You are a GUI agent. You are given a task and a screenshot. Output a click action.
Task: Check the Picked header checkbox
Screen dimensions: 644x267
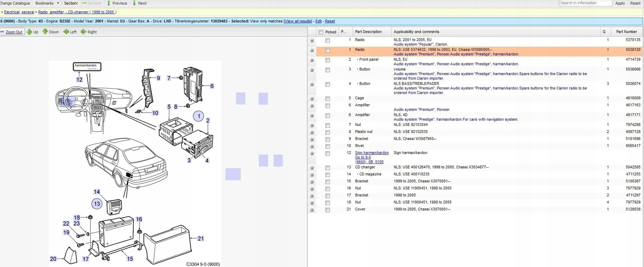[x=321, y=32]
